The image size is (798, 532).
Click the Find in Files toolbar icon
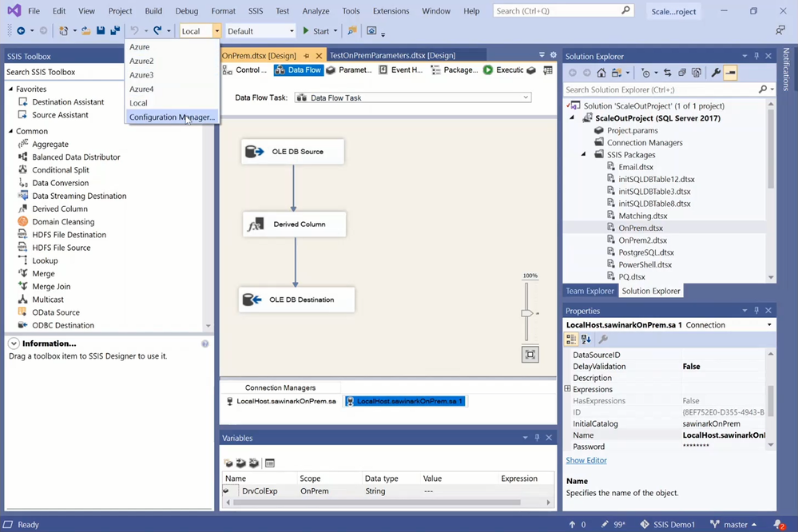(351, 31)
